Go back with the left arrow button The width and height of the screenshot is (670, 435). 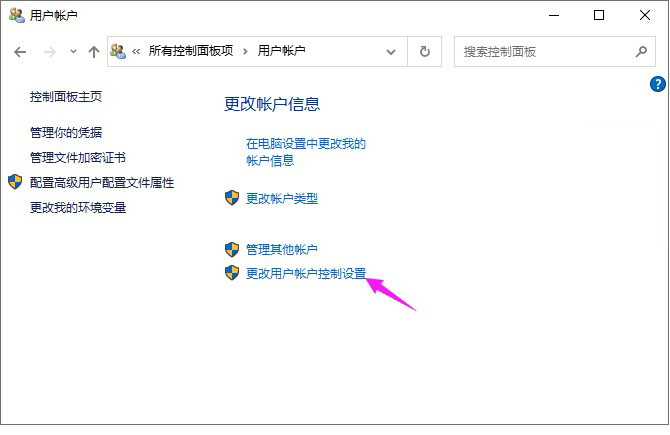point(20,52)
